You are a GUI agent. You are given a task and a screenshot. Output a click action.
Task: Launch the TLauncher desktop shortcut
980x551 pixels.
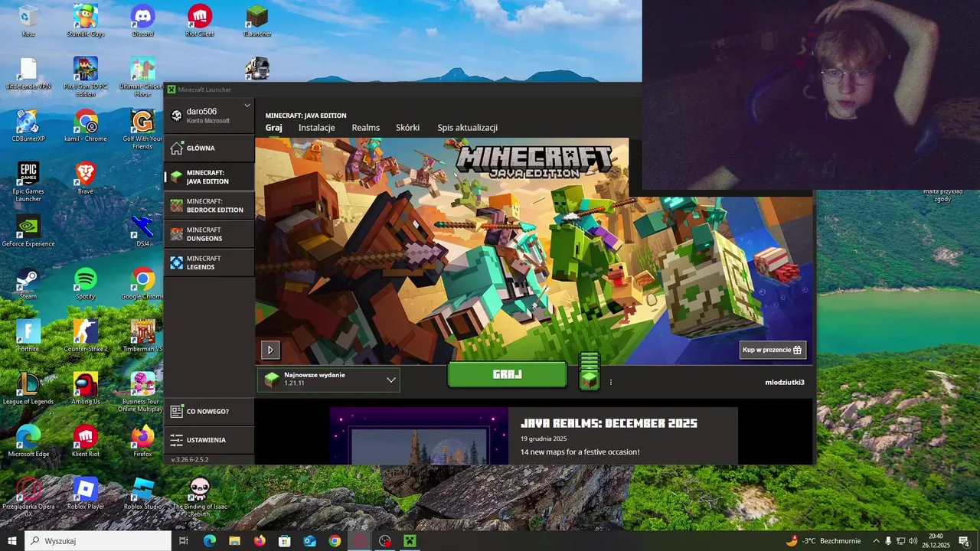pyautogui.click(x=257, y=21)
